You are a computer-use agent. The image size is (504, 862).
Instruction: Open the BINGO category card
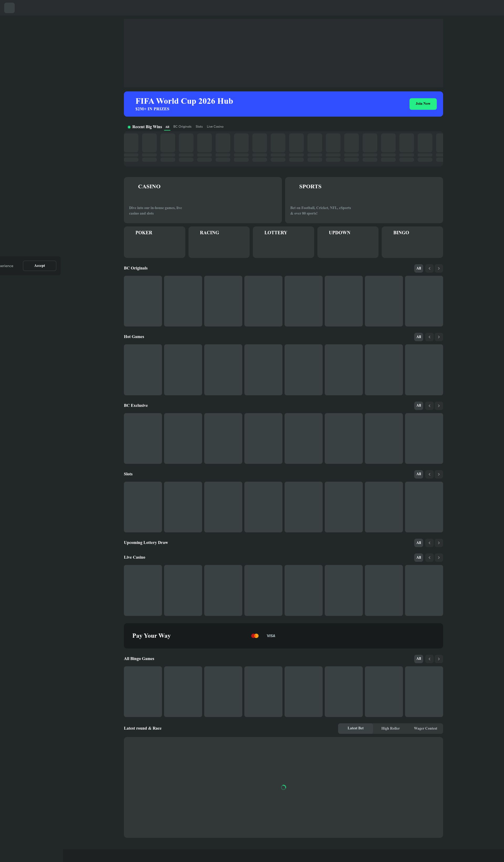412,242
